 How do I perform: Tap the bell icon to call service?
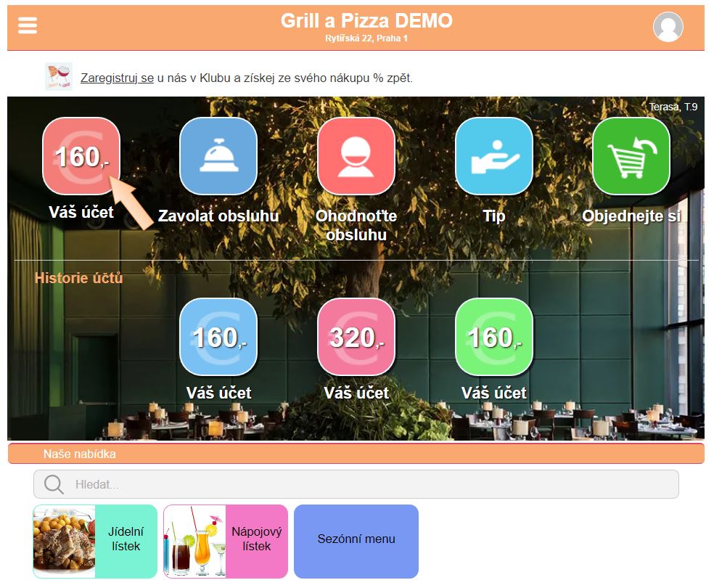(218, 156)
